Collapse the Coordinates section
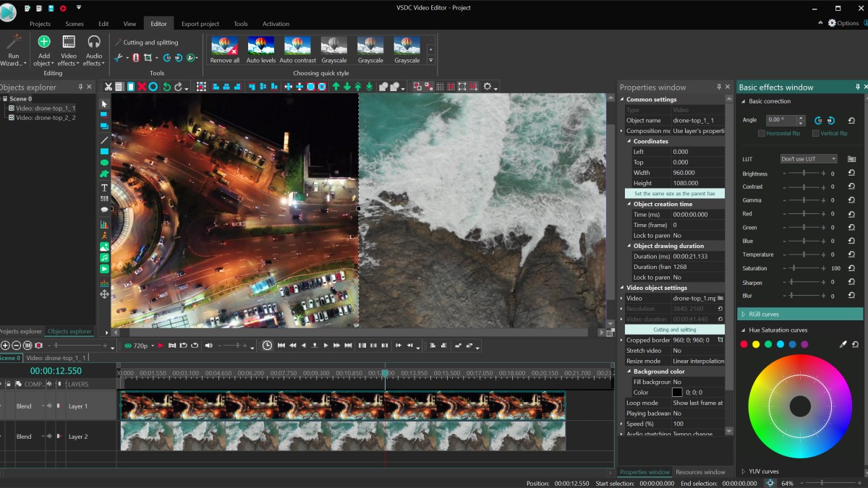 tap(629, 142)
